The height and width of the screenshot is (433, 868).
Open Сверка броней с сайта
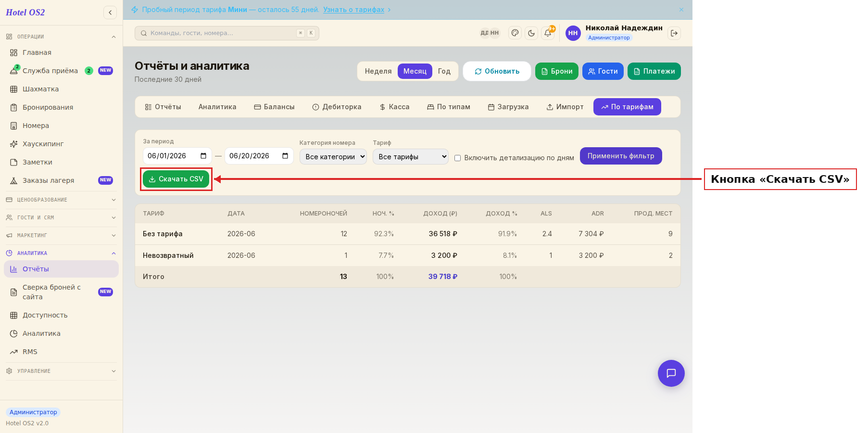click(x=61, y=292)
